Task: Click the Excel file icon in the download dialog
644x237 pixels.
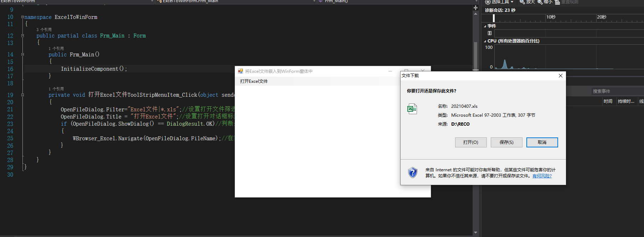Action: pos(412,109)
